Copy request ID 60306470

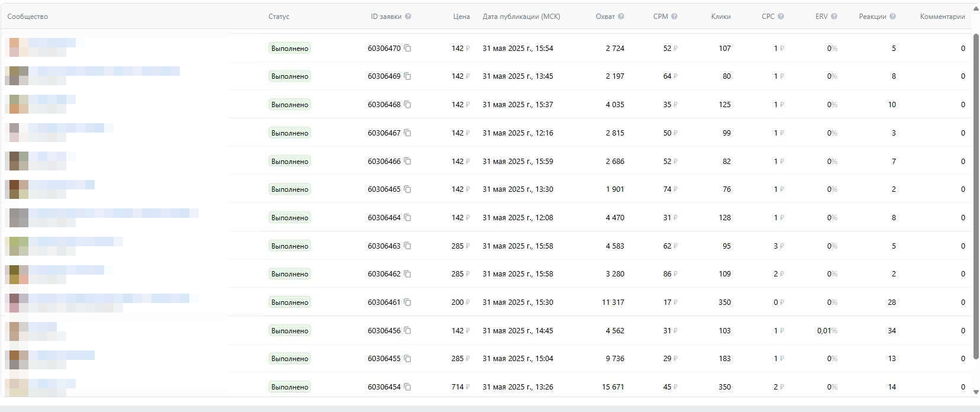pyautogui.click(x=407, y=49)
